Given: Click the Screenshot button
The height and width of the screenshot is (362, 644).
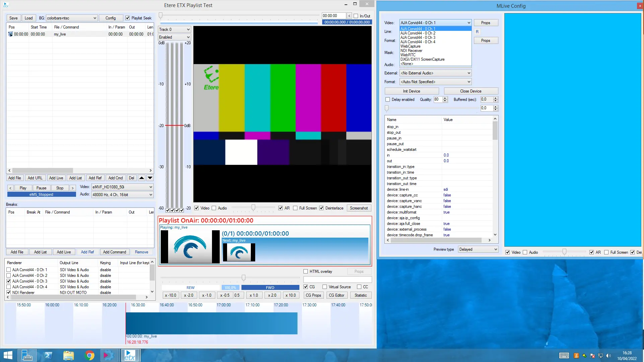Looking at the screenshot, I should point(359,208).
